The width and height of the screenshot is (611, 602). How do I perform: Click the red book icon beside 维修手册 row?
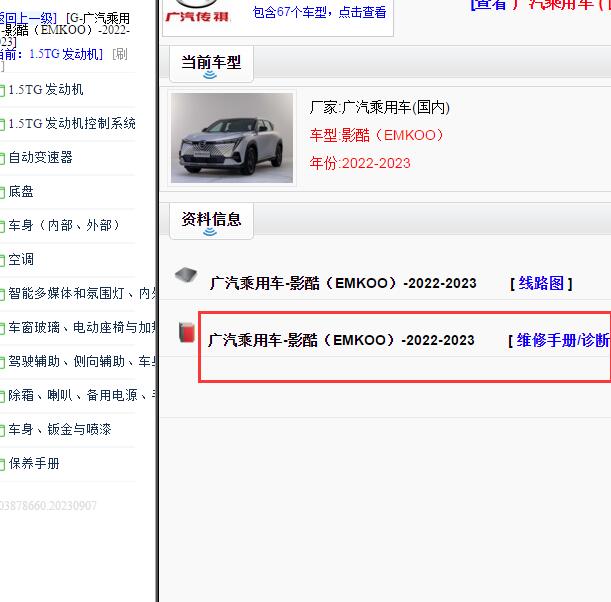click(x=187, y=332)
